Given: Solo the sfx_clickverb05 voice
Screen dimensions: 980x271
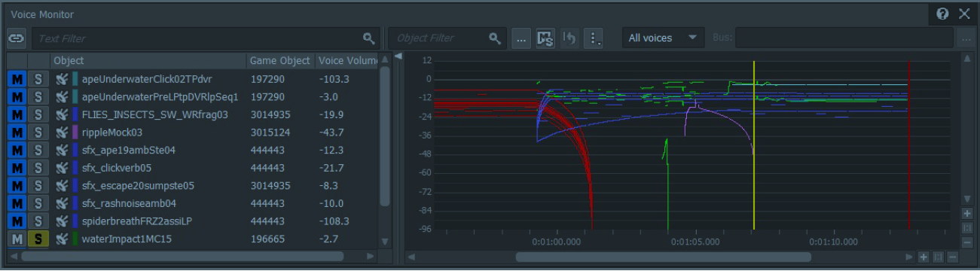Looking at the screenshot, I should 38,168.
